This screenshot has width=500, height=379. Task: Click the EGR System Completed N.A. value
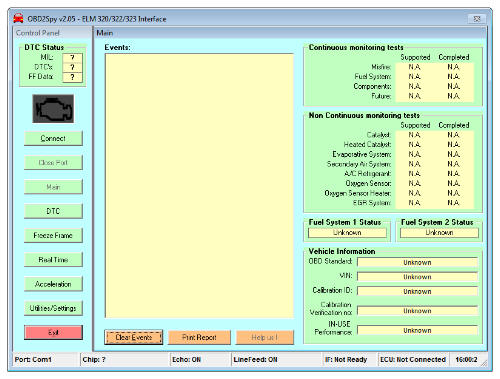coord(454,203)
